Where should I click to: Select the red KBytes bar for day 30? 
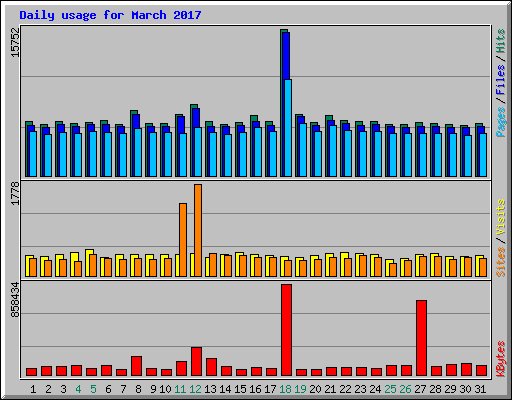point(466,369)
